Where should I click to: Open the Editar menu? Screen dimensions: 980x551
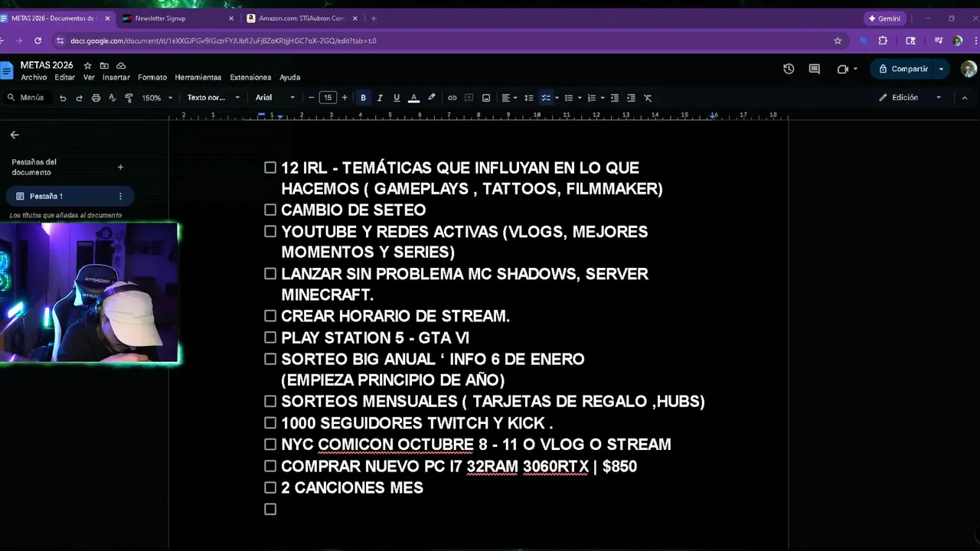[x=65, y=77]
